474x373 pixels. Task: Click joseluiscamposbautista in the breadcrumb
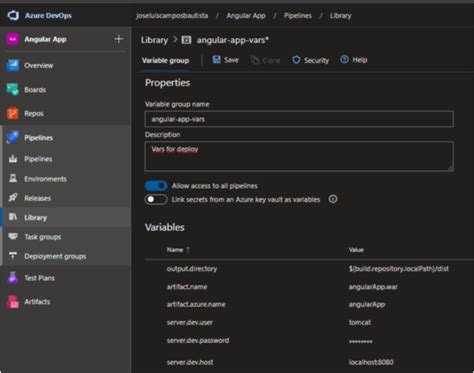172,16
